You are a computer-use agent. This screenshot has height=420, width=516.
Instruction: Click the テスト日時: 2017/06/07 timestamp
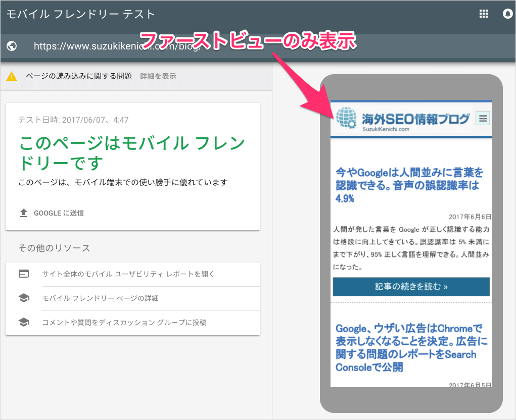[x=73, y=120]
